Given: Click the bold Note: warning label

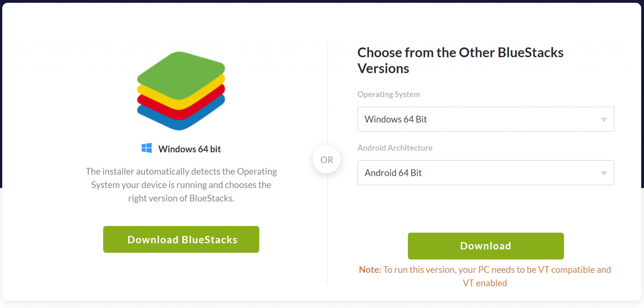Looking at the screenshot, I should [370, 270].
